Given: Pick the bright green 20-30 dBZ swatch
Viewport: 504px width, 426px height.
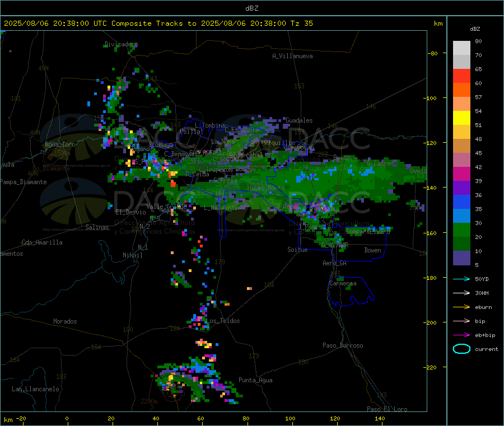Looking at the screenshot, I should (x=461, y=230).
